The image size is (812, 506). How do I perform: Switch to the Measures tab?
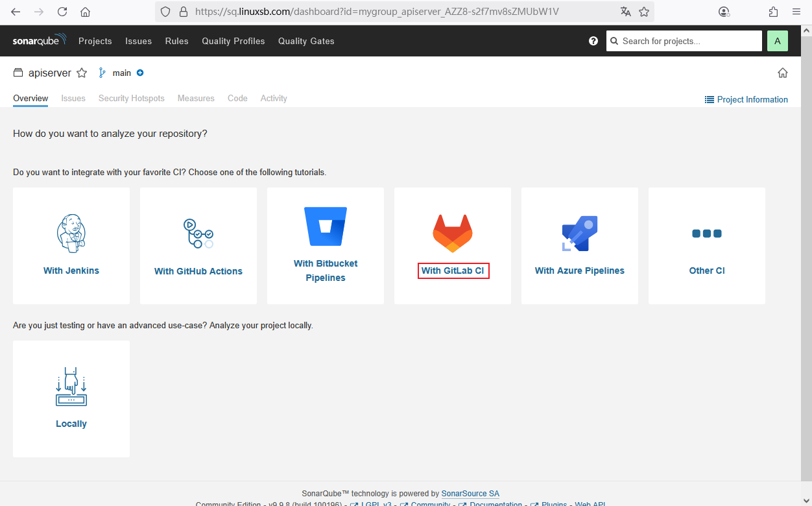click(196, 99)
